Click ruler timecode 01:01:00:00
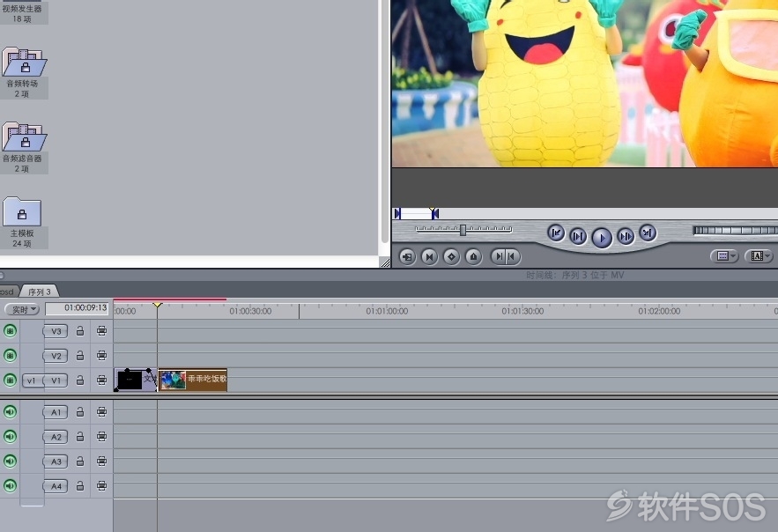This screenshot has width=778, height=532. click(387, 312)
